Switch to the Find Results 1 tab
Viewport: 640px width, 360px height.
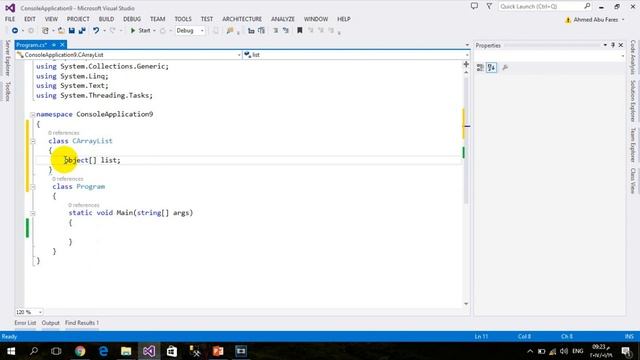pos(82,323)
